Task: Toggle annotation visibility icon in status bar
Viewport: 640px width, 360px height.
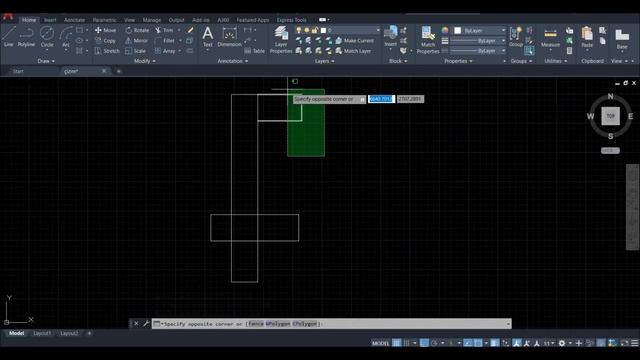Action: click(517, 343)
